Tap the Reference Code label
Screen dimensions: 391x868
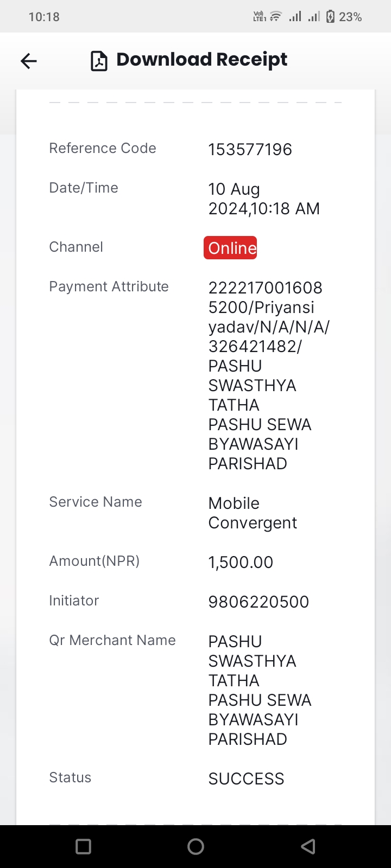(x=103, y=148)
